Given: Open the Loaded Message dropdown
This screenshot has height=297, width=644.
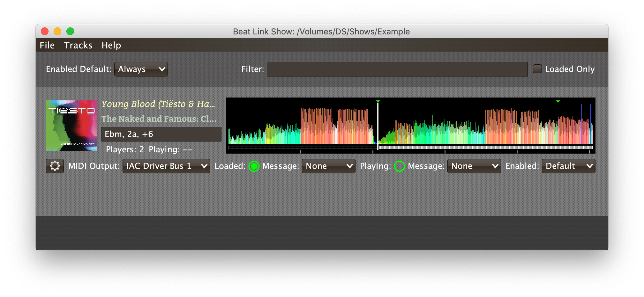Looking at the screenshot, I should pos(329,166).
